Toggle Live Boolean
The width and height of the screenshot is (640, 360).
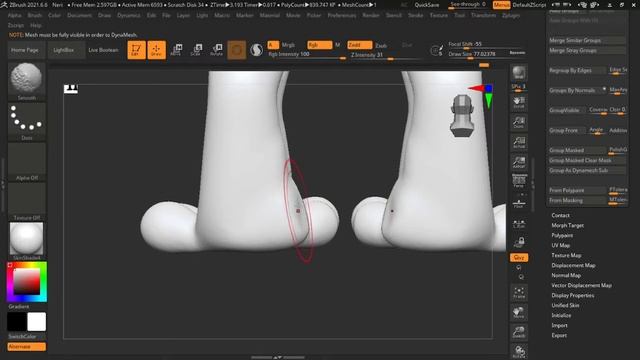click(x=103, y=50)
